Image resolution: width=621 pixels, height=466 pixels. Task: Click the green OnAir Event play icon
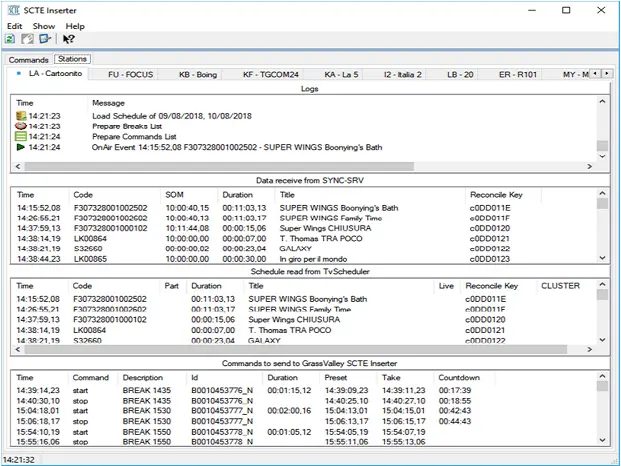pyautogui.click(x=21, y=147)
